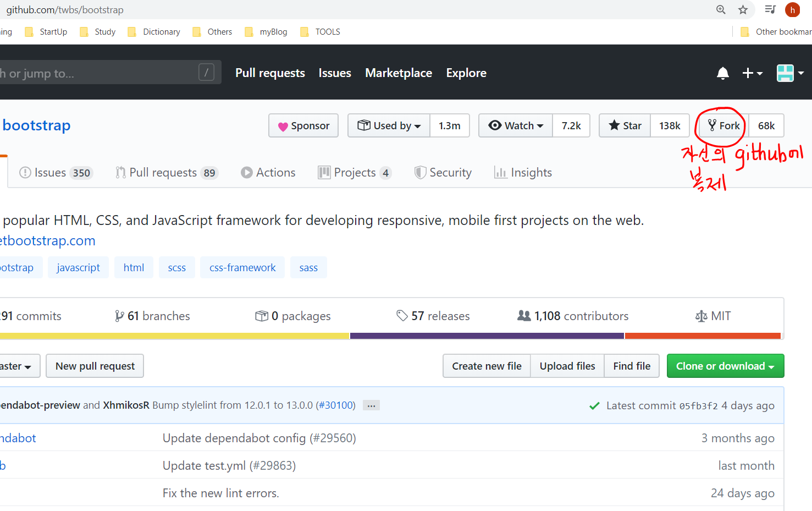
Task: Star the bootstrap repository
Action: [625, 125]
